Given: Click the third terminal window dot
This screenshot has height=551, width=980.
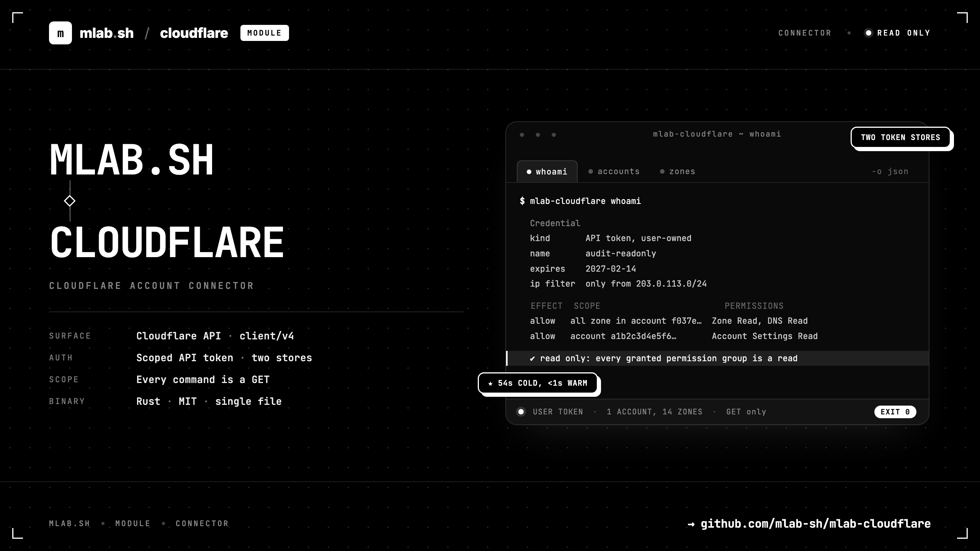Looking at the screenshot, I should (554, 135).
